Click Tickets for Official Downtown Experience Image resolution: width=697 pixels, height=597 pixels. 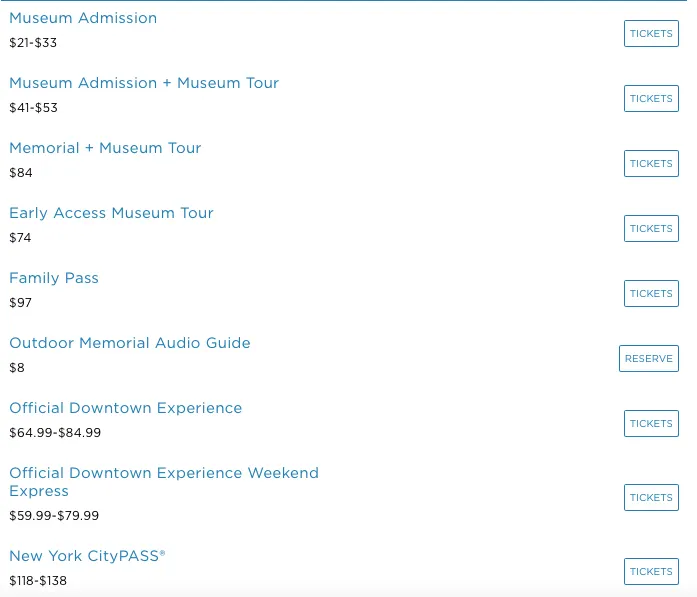(x=651, y=423)
